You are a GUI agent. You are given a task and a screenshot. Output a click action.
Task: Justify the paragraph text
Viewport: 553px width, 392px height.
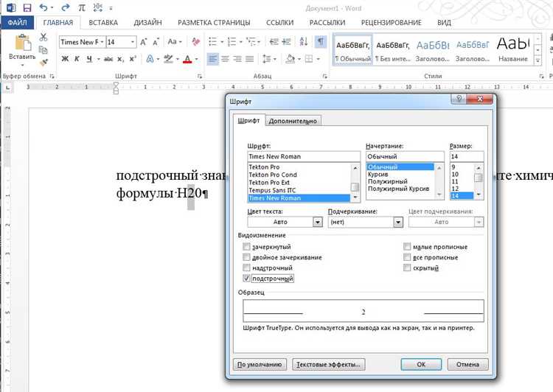(x=250, y=59)
